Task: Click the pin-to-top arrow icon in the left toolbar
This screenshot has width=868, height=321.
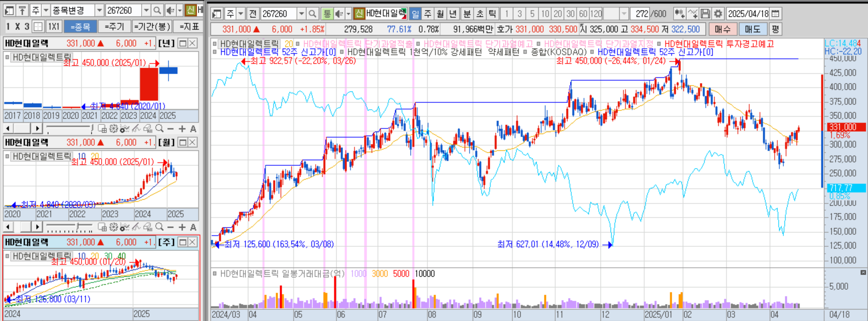Action: pyautogui.click(x=22, y=10)
